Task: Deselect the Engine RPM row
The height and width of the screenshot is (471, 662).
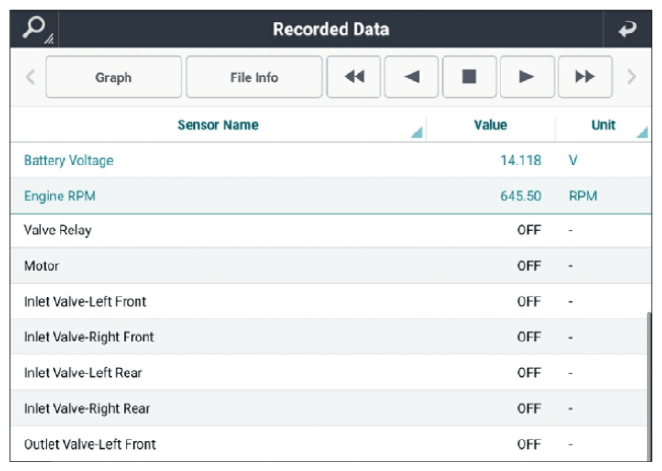Action: (x=331, y=196)
